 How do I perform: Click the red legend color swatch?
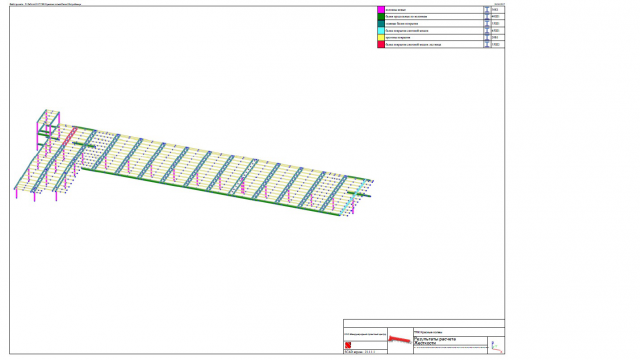pos(381,44)
